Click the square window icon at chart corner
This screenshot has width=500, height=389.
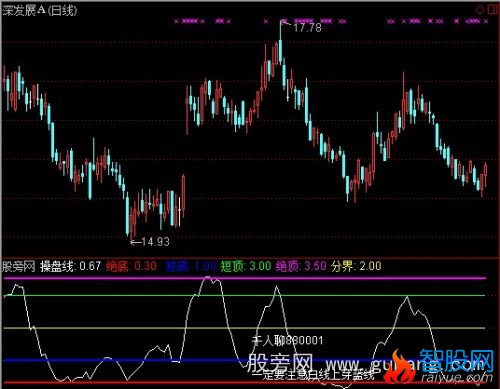click(x=492, y=9)
